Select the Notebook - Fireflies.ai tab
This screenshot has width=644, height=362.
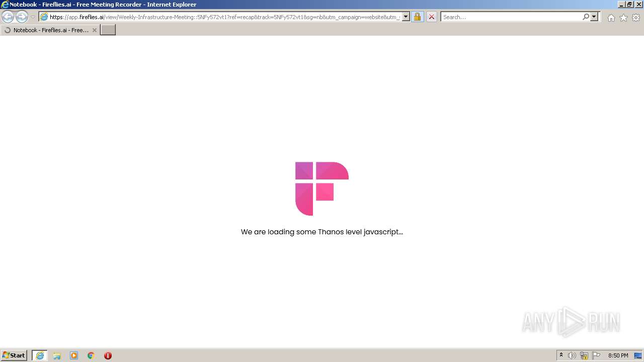(50, 30)
